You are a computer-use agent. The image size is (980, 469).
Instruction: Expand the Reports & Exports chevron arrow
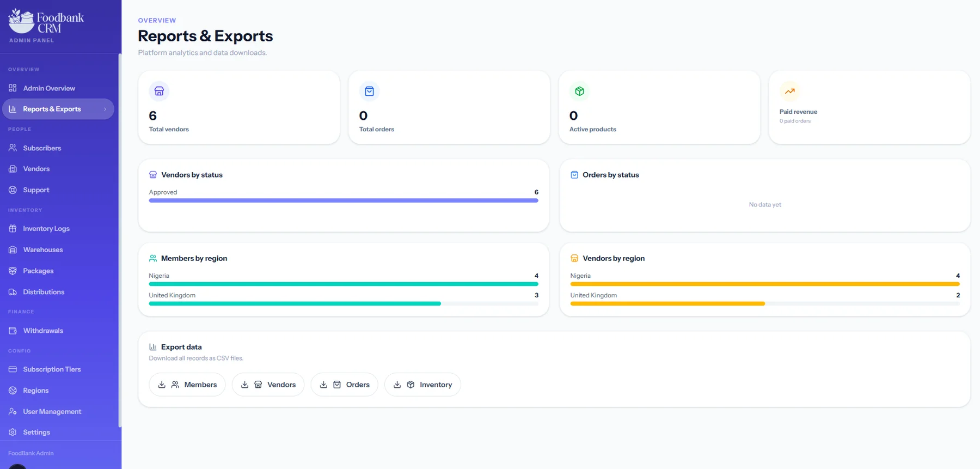point(105,109)
